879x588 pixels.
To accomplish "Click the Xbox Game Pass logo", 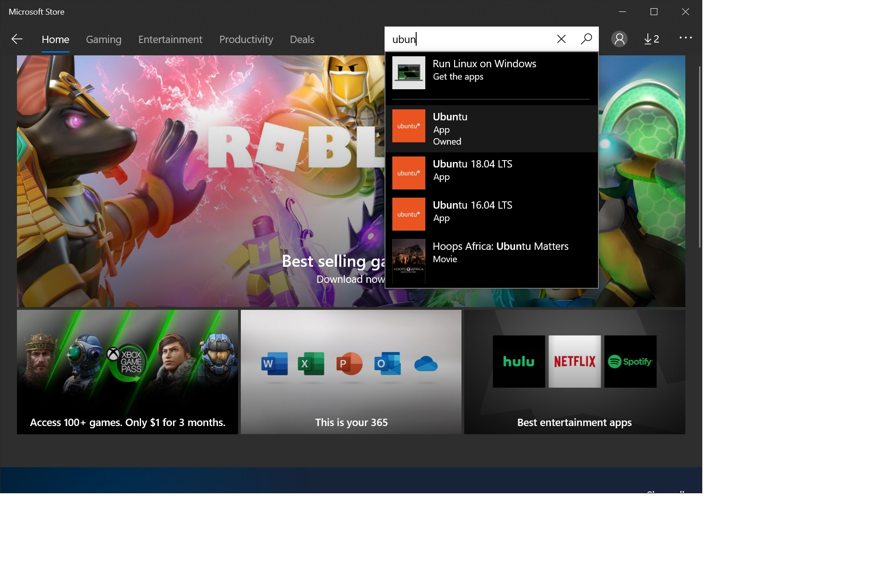I will pyautogui.click(x=127, y=362).
